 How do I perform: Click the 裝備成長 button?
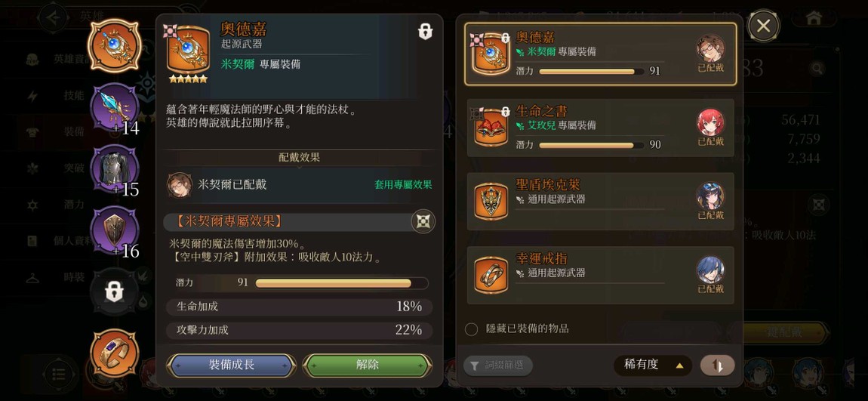pos(232,366)
